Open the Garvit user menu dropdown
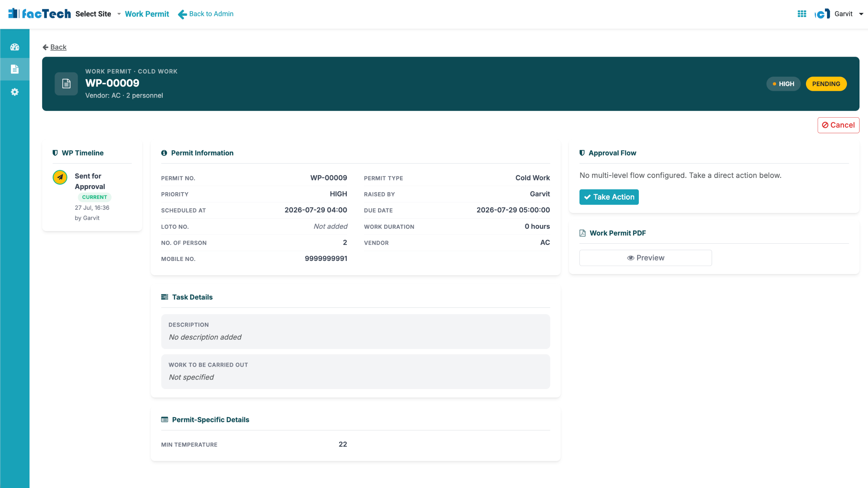The width and height of the screenshot is (868, 488). click(849, 14)
